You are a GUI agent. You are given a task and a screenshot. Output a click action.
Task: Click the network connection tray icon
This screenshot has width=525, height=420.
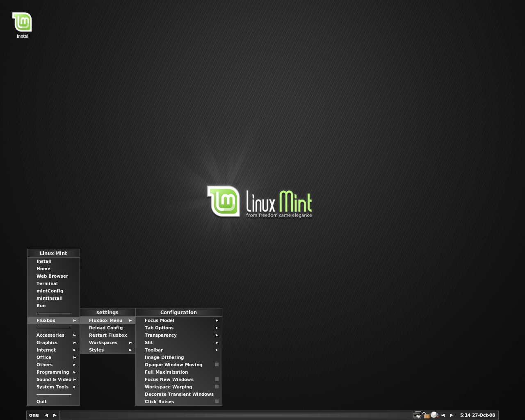coord(417,415)
